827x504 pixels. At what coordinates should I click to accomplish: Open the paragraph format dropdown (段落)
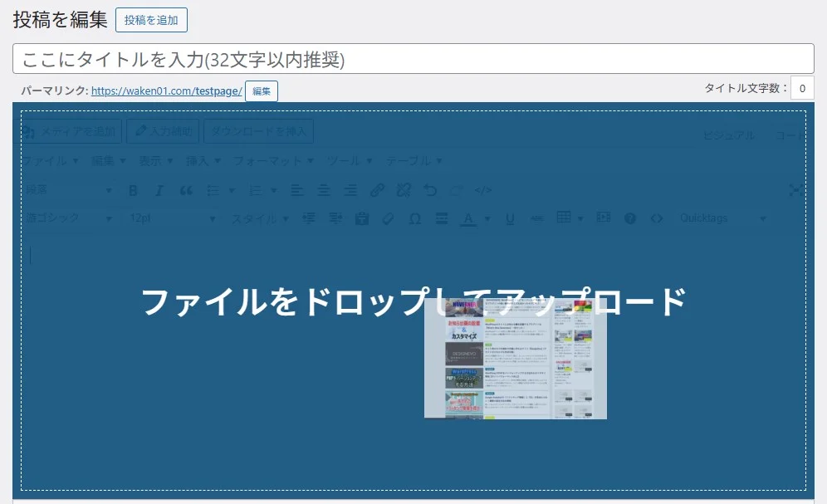tap(69, 190)
